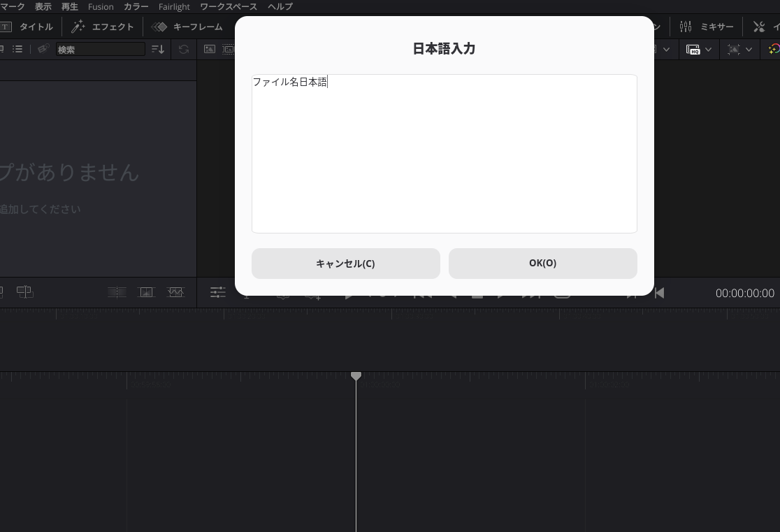Click the colorful sparkle magic mask icon
This screenshot has height=532, width=780.
774,49
